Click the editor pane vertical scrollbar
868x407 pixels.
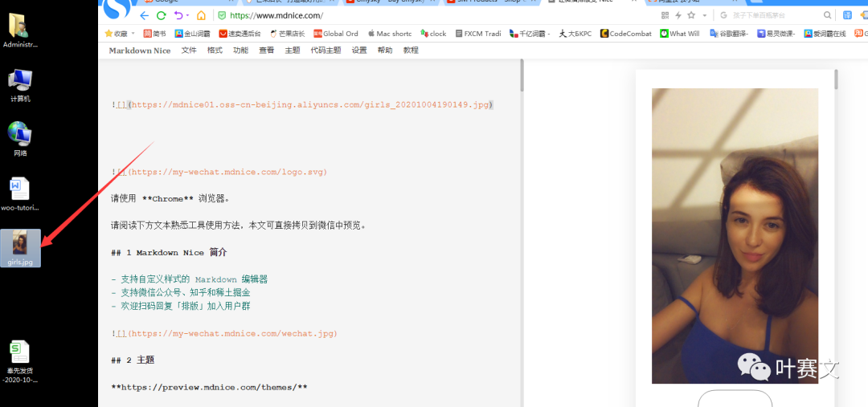coord(522,75)
